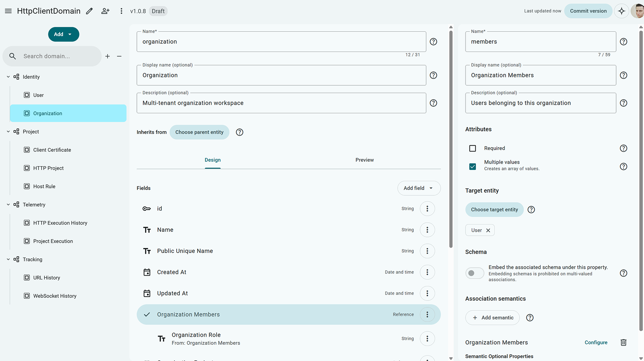The image size is (644, 361).
Task: Click the add collaborator person icon
Action: (105, 11)
